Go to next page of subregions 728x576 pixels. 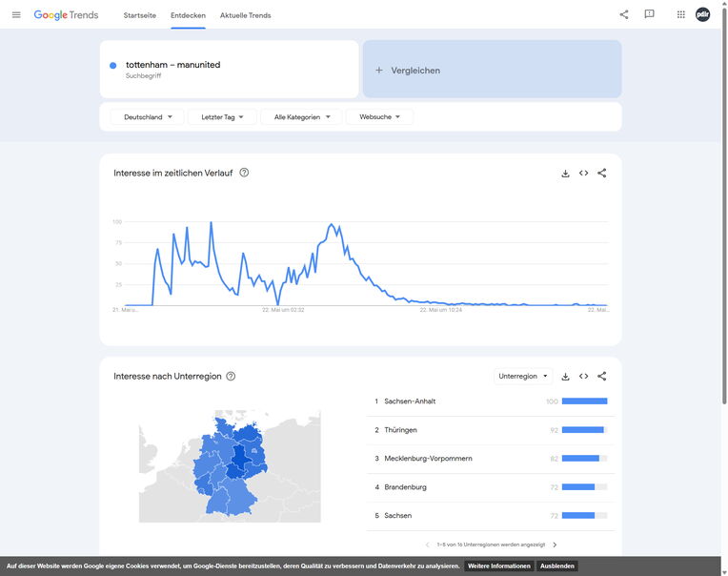coord(555,545)
